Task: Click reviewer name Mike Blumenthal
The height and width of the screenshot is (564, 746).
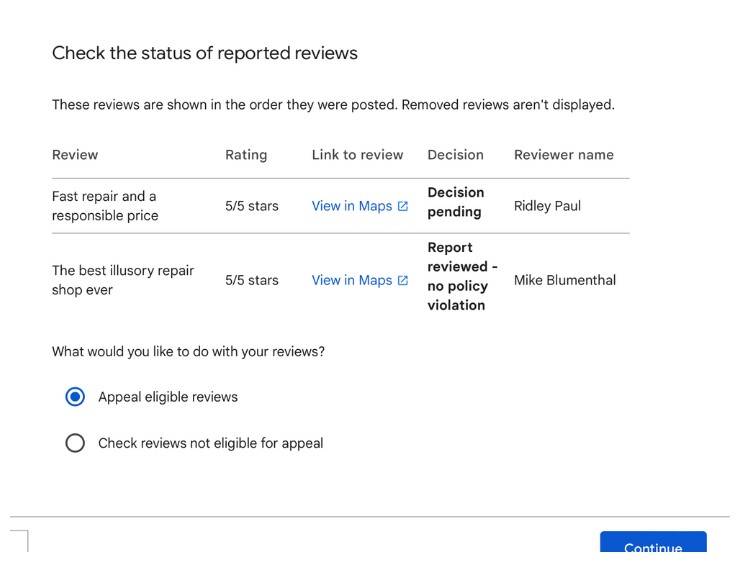Action: click(565, 280)
